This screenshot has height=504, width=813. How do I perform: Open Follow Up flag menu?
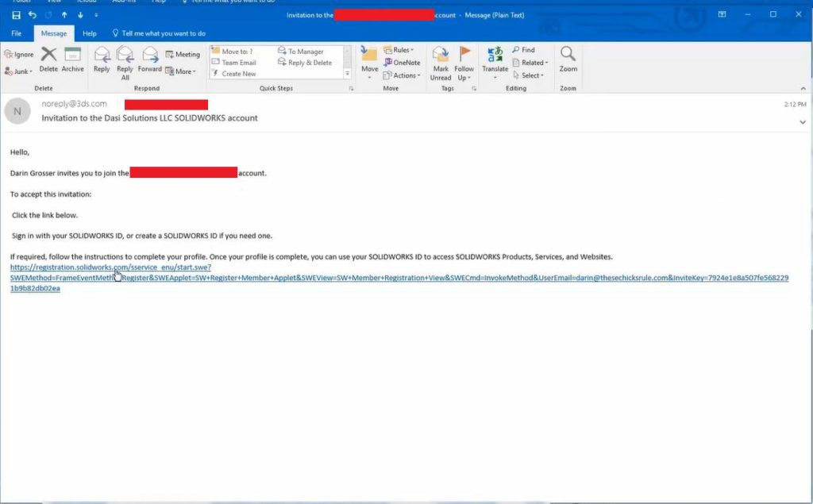[x=464, y=63]
